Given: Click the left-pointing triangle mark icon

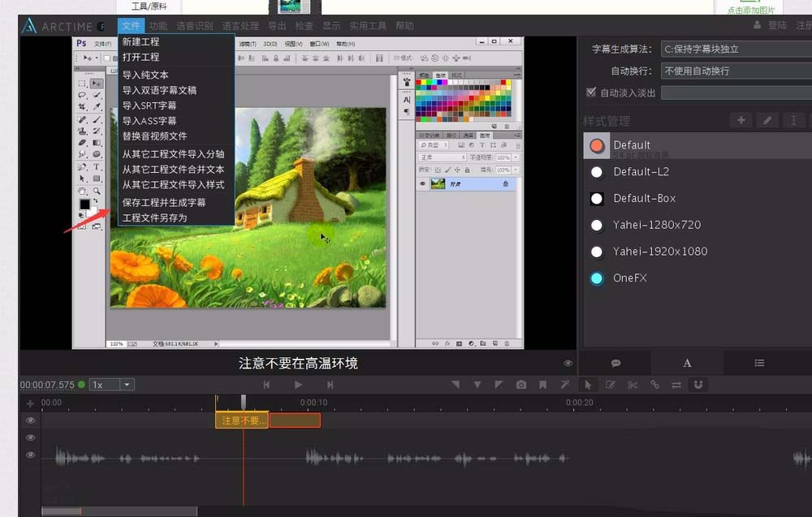Looking at the screenshot, I should [456, 385].
